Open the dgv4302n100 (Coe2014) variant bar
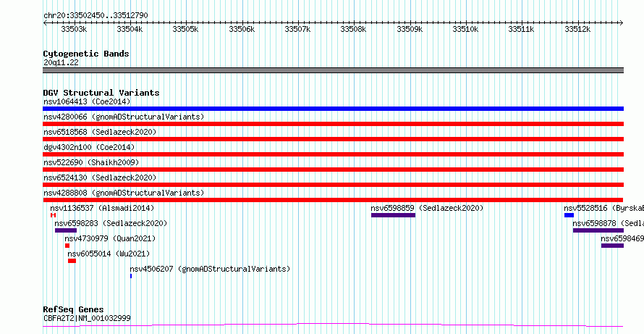This screenshot has height=334, width=644. point(333,154)
